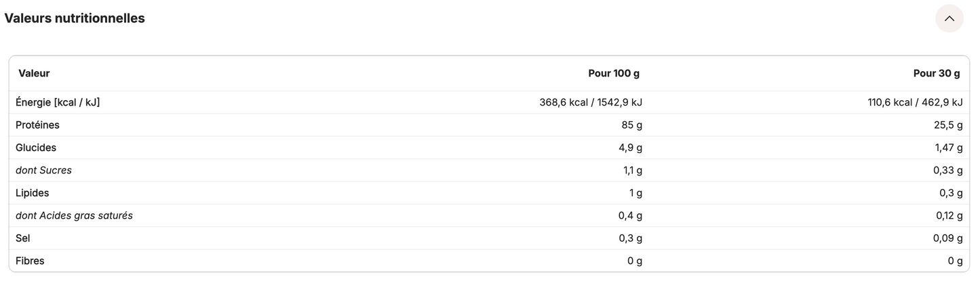Click the dont Sucres row label

click(x=43, y=171)
